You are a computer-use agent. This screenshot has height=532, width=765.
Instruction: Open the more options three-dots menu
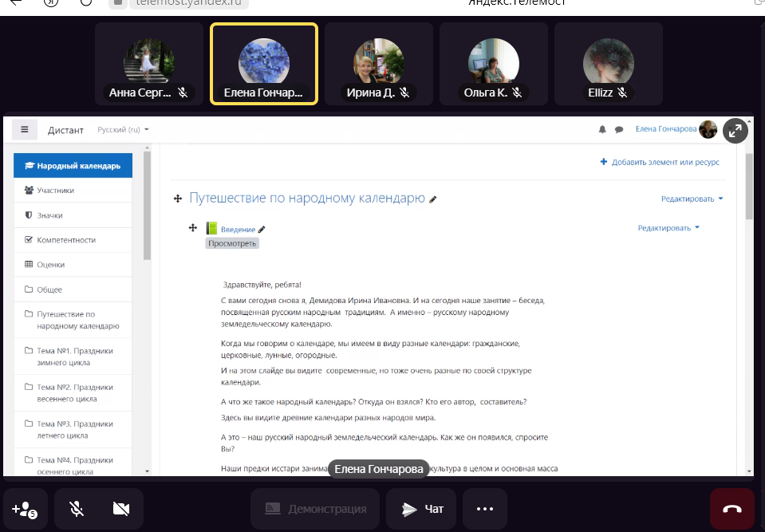(485, 509)
